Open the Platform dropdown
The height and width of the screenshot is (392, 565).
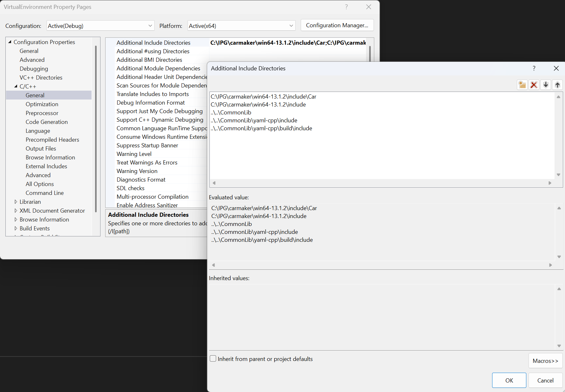click(241, 26)
